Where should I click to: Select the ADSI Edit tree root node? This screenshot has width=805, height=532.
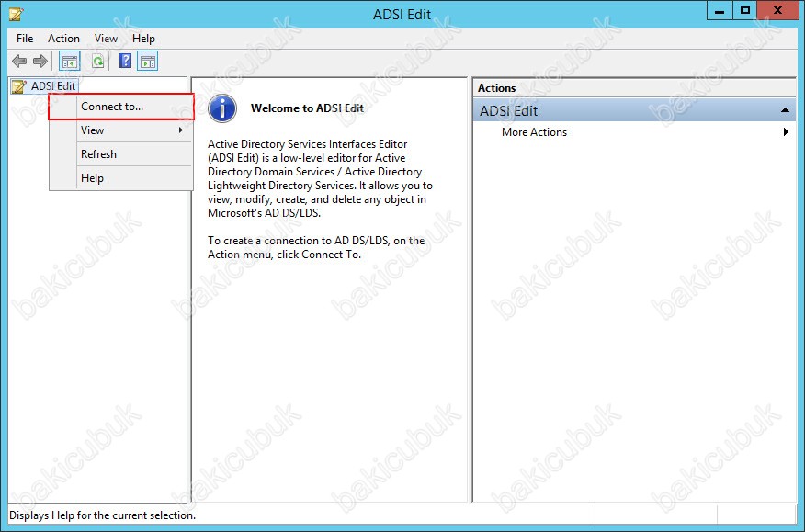(43, 85)
